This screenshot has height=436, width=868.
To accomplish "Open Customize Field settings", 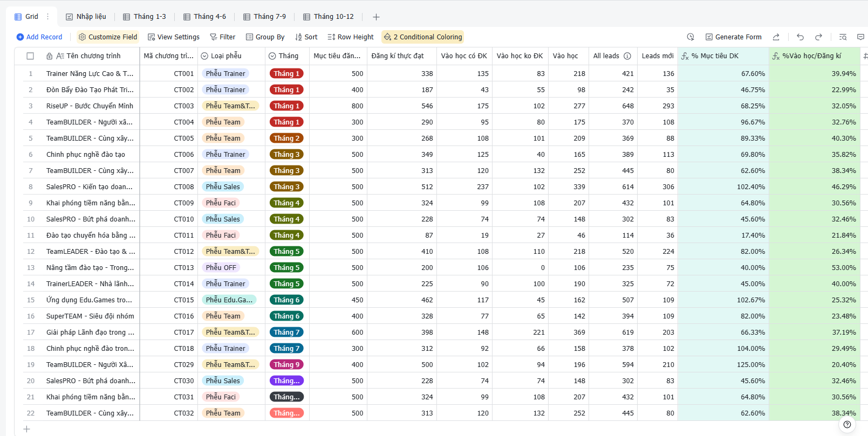I will click(108, 37).
